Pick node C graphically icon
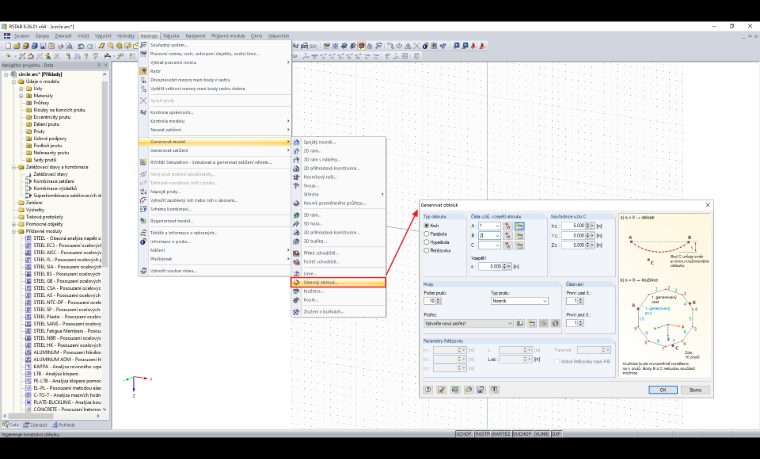Viewport: 760px width, 459px height. click(x=507, y=245)
